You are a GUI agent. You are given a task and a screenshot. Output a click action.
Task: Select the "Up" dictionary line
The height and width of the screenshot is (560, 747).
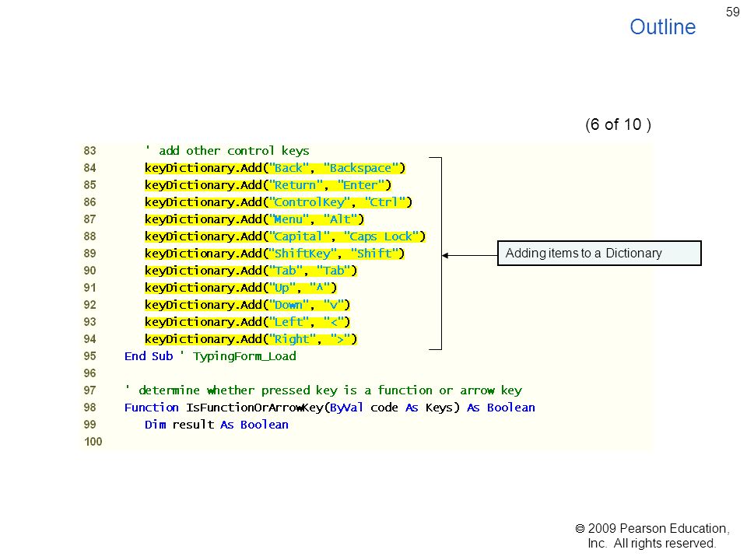(240, 288)
